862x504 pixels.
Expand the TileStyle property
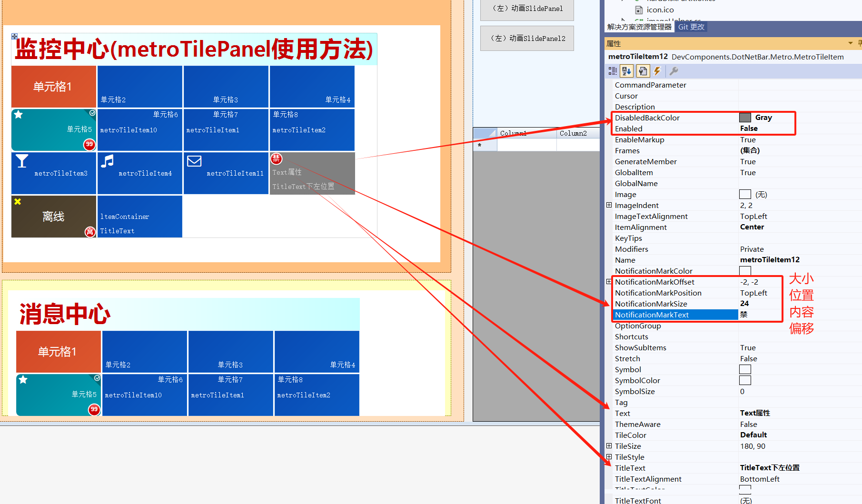609,457
